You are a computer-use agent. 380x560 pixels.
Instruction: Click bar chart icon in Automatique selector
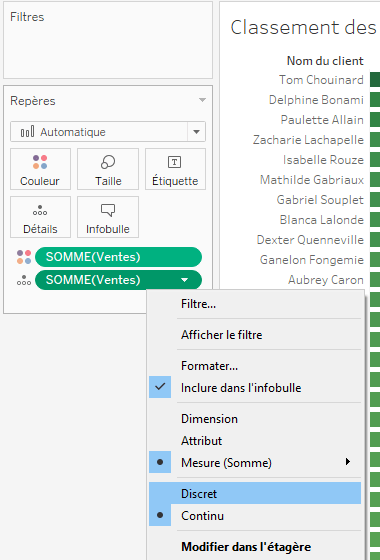click(28, 132)
